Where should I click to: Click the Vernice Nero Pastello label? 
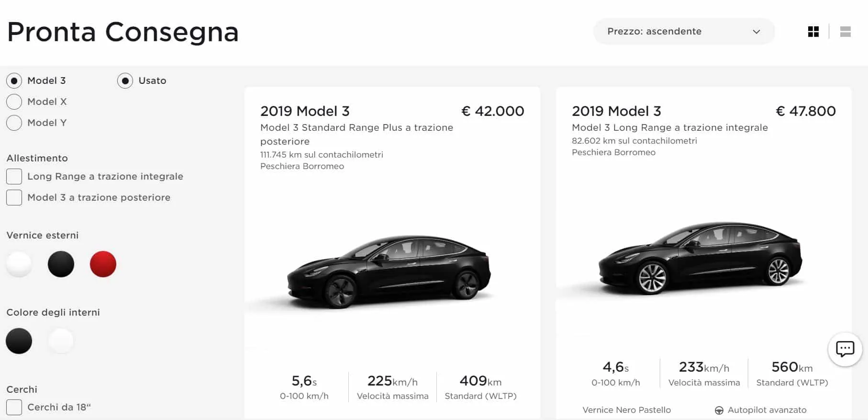(x=626, y=410)
